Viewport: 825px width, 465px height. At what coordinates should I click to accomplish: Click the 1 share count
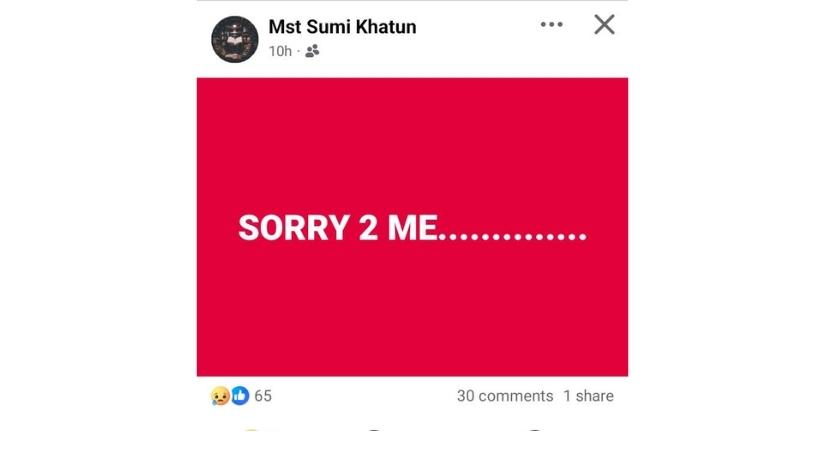588,396
